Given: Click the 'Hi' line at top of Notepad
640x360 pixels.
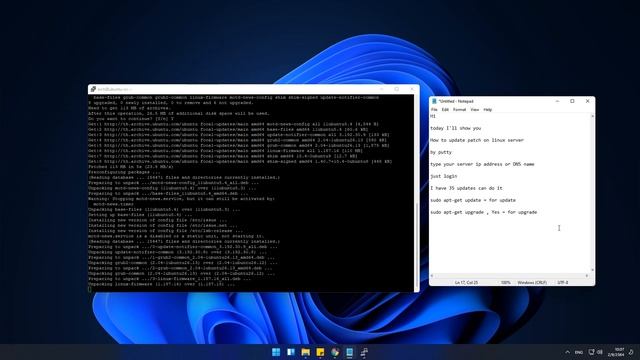Looking at the screenshot, I should click(x=433, y=116).
